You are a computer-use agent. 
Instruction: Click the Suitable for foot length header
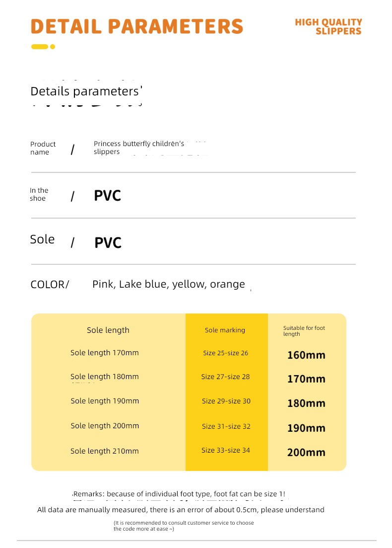(x=304, y=330)
